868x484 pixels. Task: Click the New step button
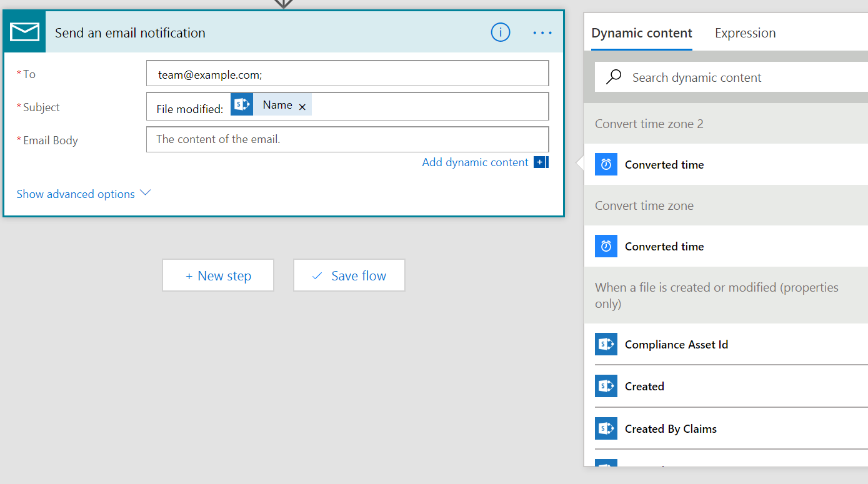click(218, 275)
